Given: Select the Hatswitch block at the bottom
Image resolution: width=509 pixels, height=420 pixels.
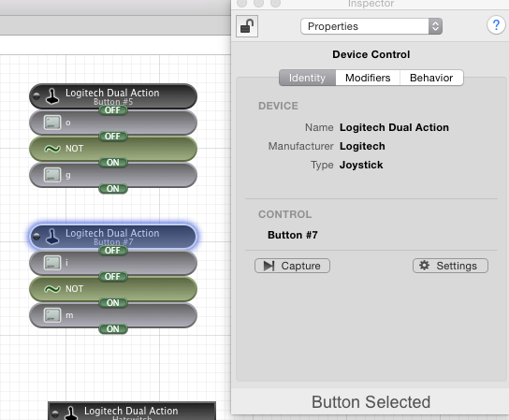Looking at the screenshot, I should (132, 412).
